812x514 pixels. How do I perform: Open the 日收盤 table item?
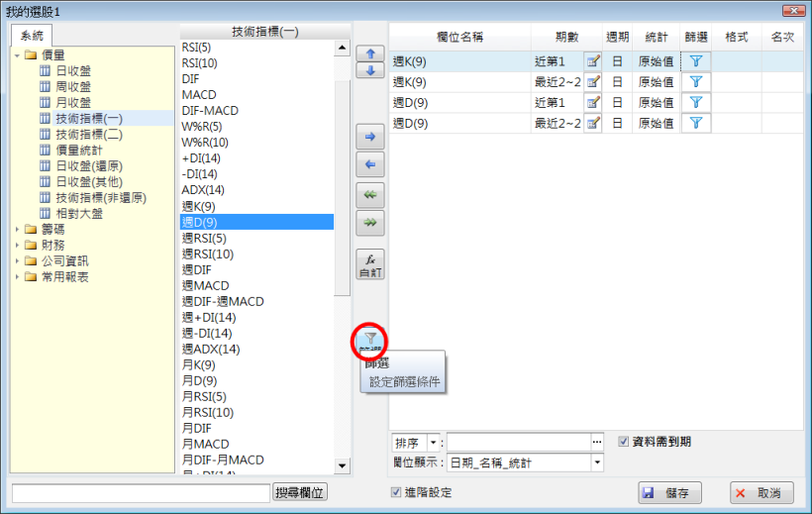[73, 71]
